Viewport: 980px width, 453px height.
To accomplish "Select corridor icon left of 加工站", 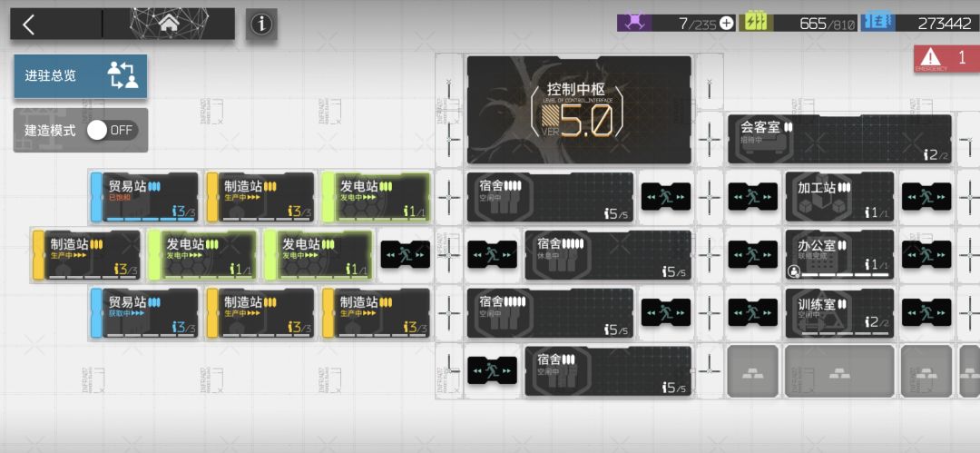I will [x=752, y=196].
